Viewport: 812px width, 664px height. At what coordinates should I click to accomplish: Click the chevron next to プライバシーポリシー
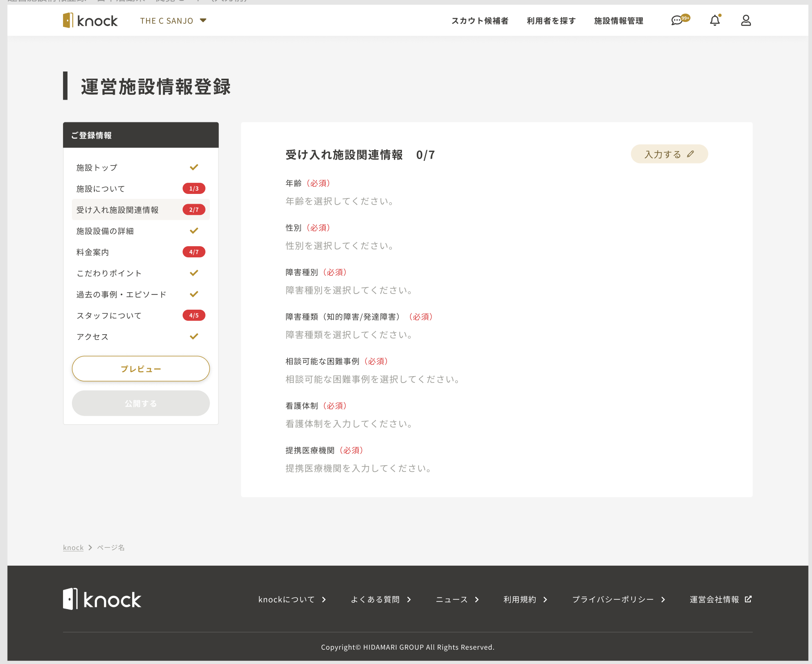click(663, 600)
